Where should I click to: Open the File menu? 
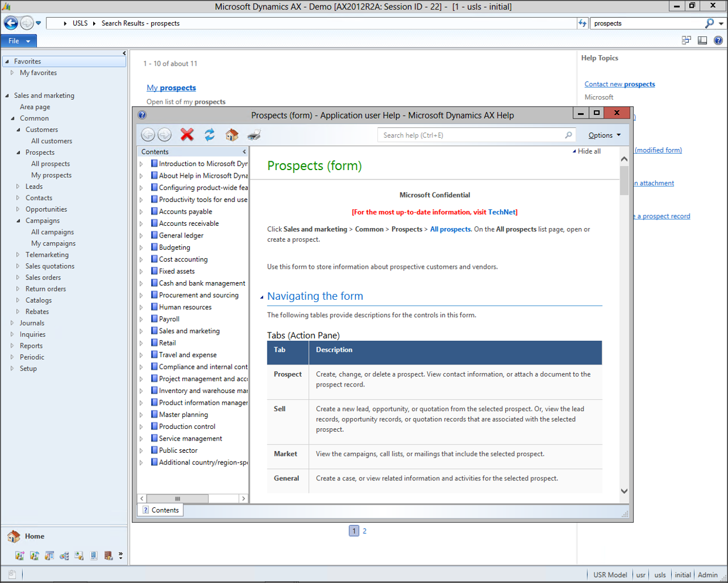tap(18, 41)
